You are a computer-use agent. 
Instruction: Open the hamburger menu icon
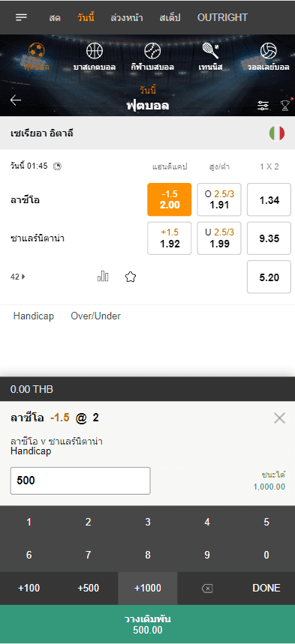coord(22,17)
